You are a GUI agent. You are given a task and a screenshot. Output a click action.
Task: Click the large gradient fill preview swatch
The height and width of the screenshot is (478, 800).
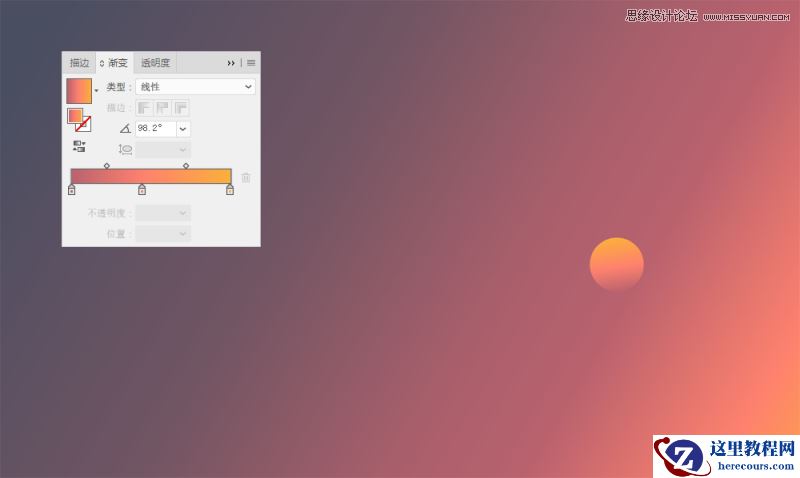(79, 91)
